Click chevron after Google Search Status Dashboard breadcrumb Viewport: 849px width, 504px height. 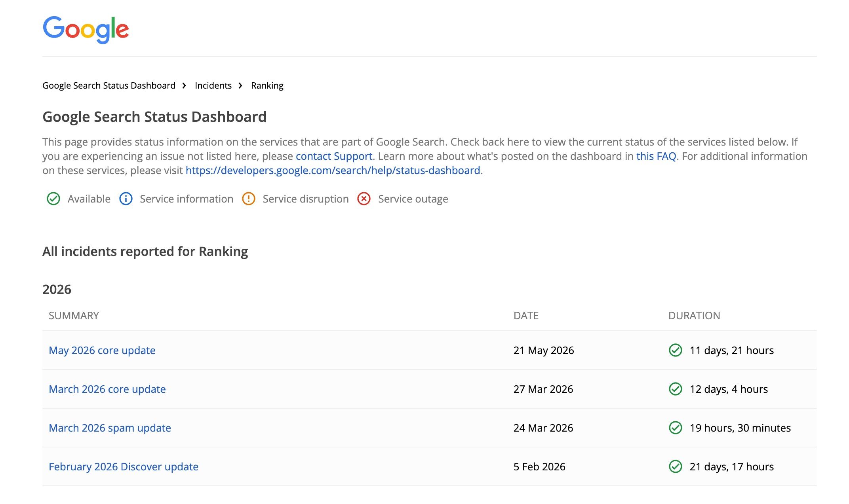[184, 85]
